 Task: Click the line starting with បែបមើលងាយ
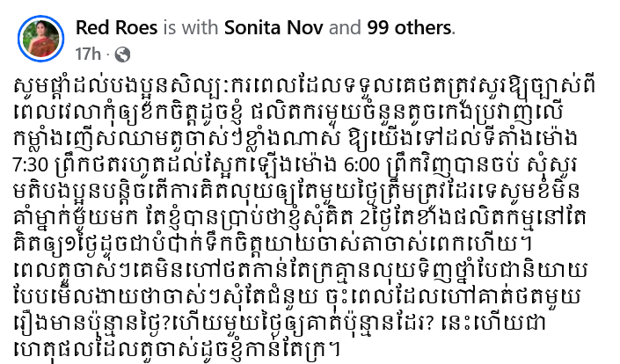(x=291, y=297)
